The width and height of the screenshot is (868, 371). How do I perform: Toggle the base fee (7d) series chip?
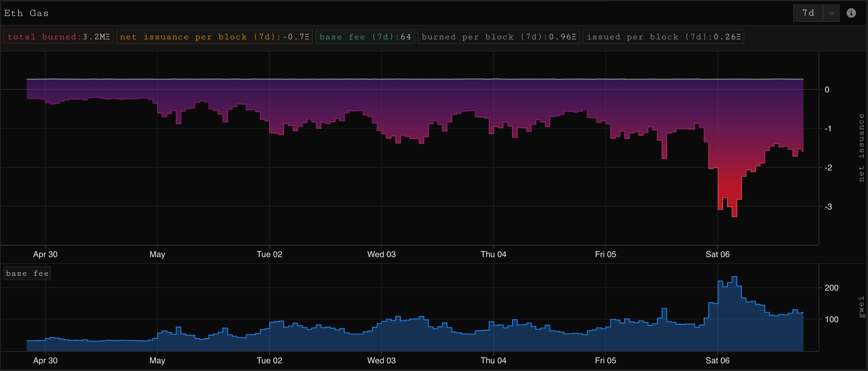pos(365,37)
